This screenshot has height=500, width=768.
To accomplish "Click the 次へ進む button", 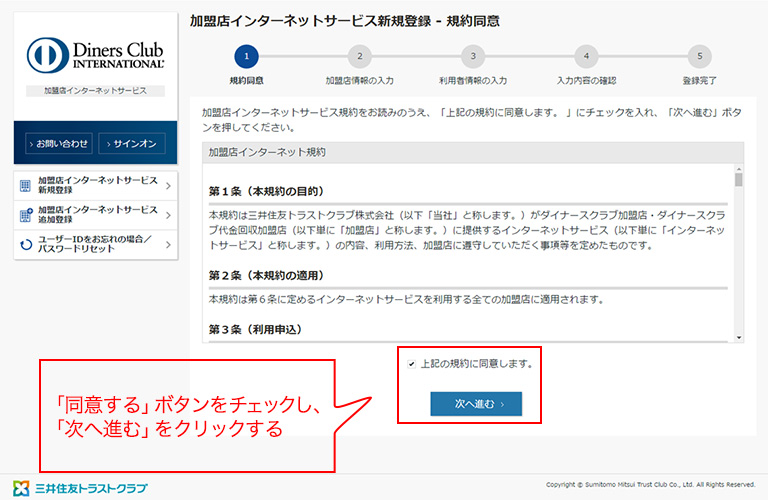I will click(x=476, y=404).
